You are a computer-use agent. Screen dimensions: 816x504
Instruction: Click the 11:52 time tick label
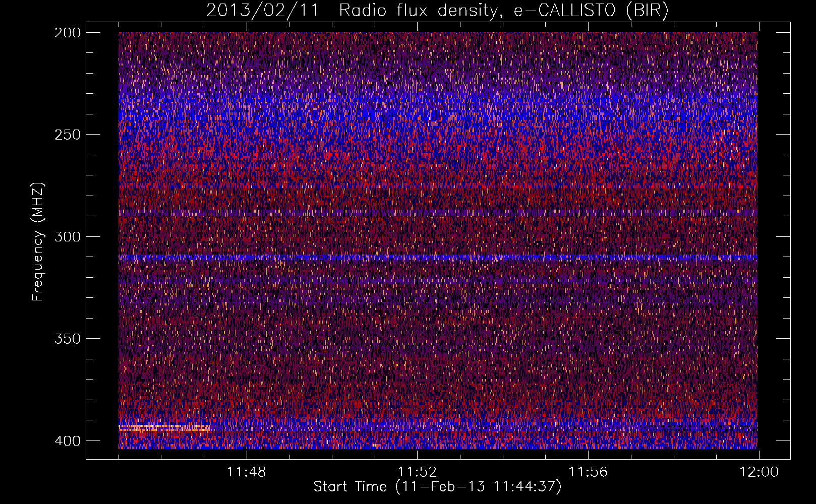tap(417, 472)
